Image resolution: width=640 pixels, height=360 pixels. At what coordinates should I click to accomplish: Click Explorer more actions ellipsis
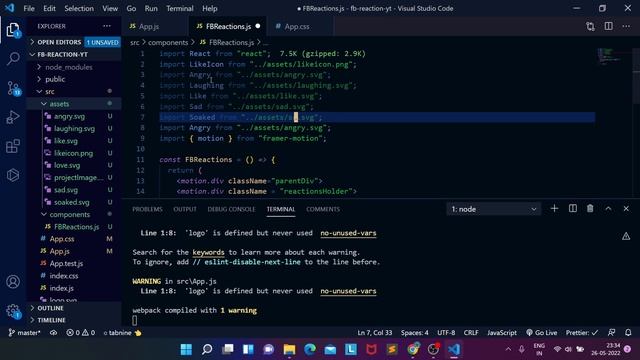pos(107,26)
